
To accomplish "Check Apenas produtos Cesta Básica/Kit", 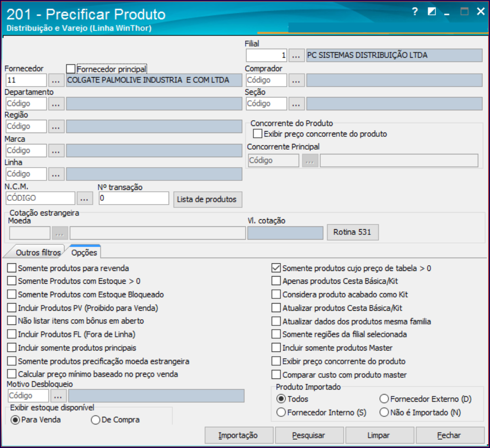I will 276,281.
